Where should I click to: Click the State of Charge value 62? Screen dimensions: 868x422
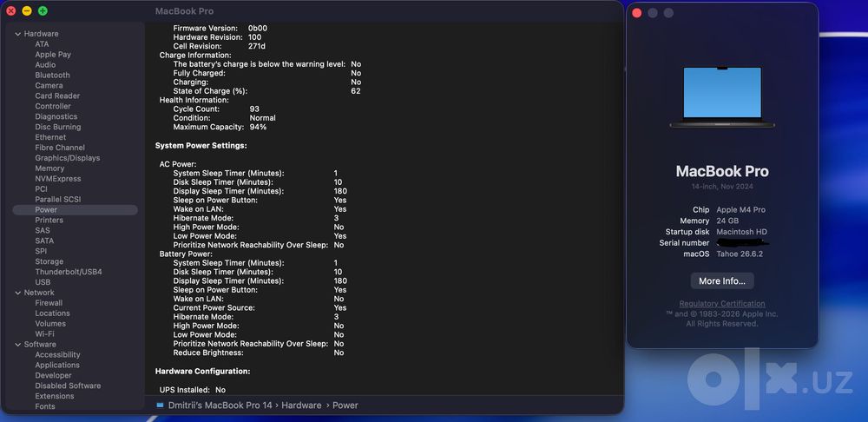356,91
